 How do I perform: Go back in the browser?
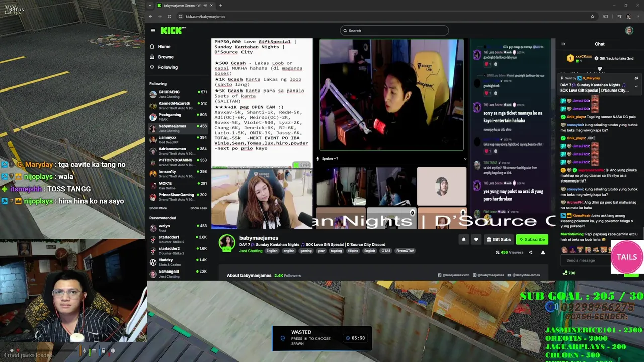(150, 16)
